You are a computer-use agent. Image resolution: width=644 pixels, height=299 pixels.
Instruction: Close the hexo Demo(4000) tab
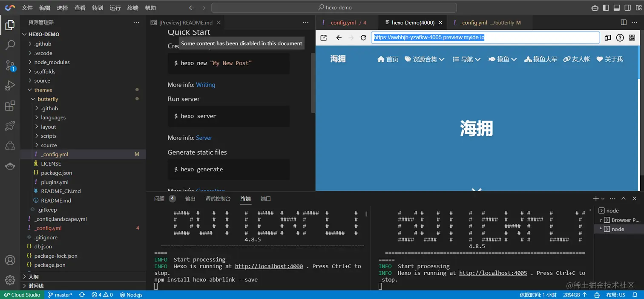(x=440, y=23)
